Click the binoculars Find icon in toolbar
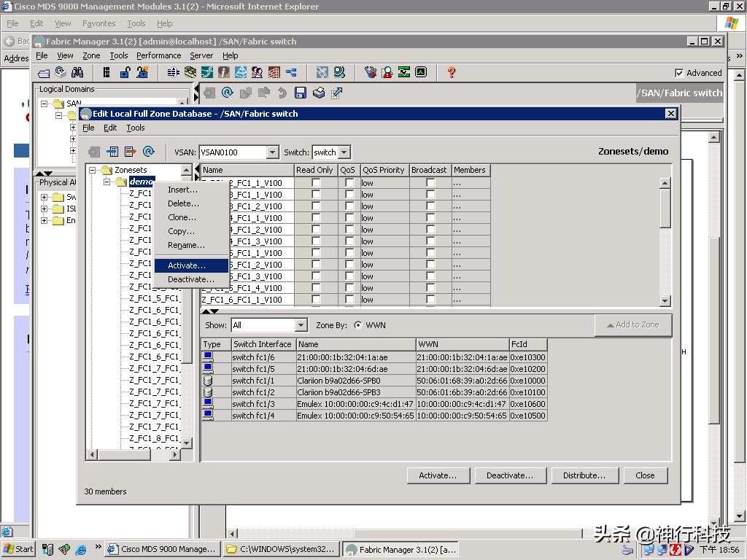The height and width of the screenshot is (560, 747). point(77,72)
